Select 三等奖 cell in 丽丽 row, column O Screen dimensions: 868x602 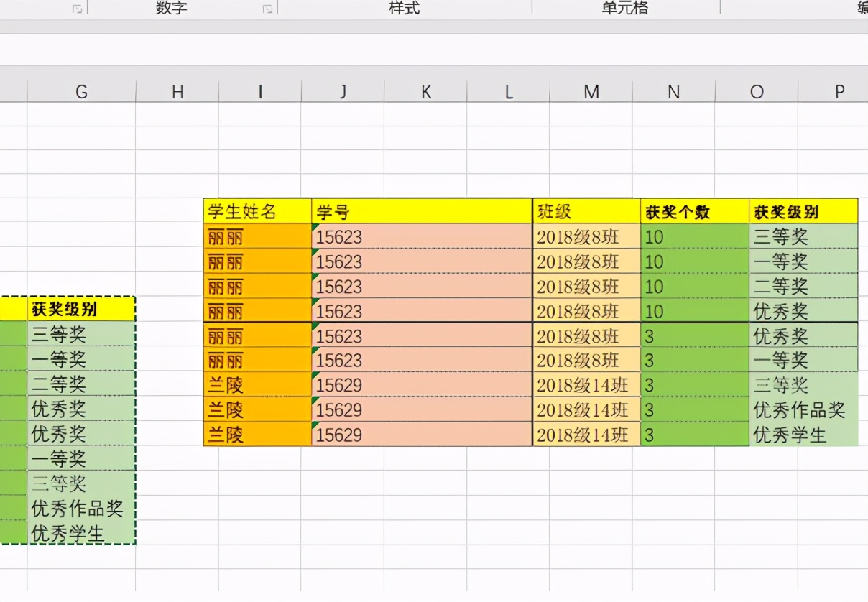[x=803, y=236]
